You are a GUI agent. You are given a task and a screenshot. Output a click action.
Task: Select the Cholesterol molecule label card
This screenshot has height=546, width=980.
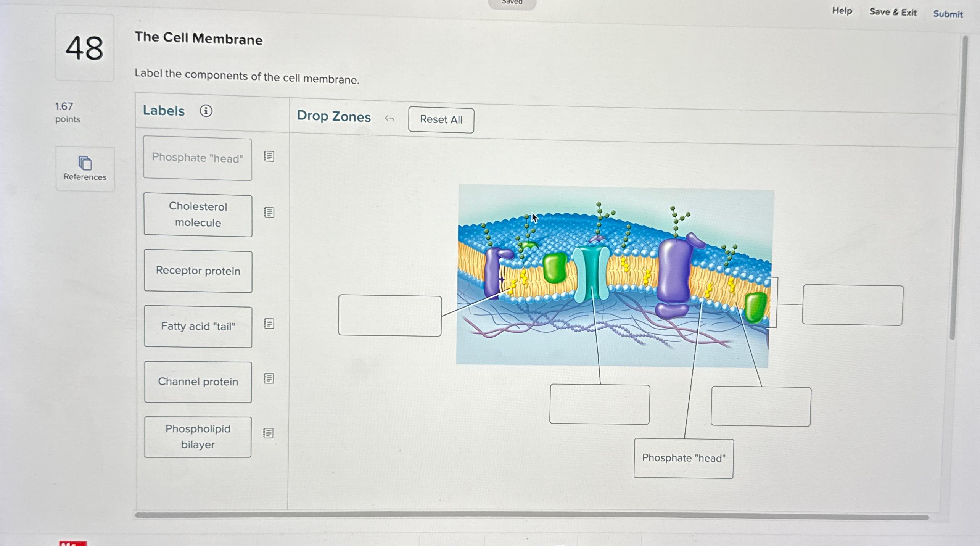point(198,215)
